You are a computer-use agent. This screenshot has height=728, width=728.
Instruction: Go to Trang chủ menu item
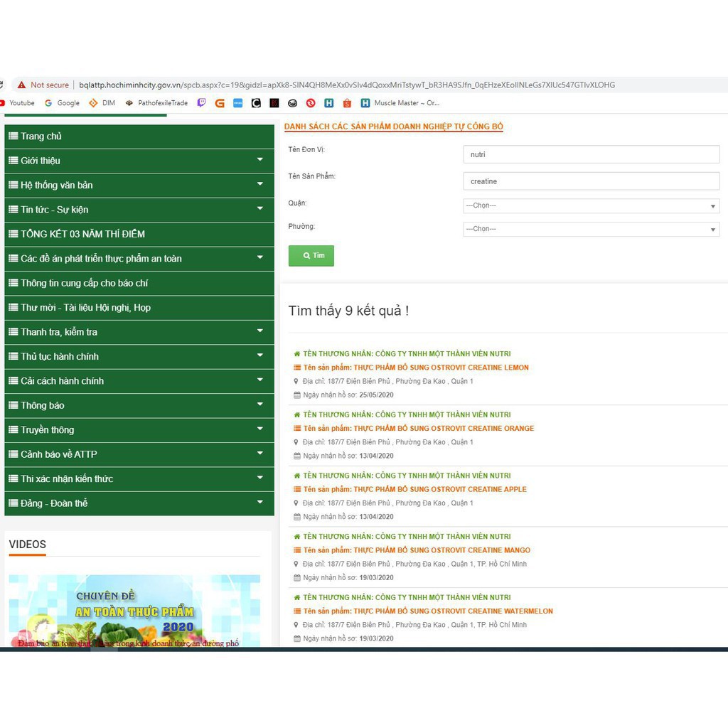coord(41,136)
